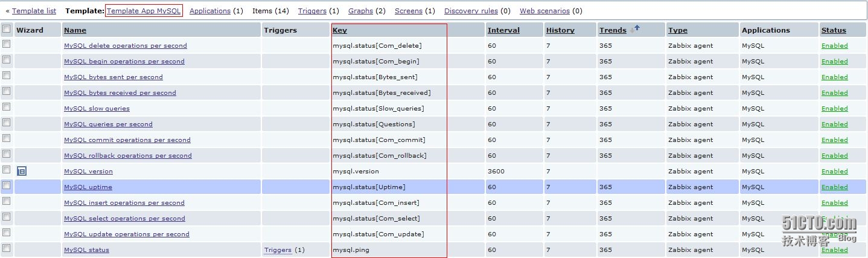Image resolution: width=868 pixels, height=258 pixels.
Task: Check the box for MySQL begin operations per second
Action: [7, 60]
